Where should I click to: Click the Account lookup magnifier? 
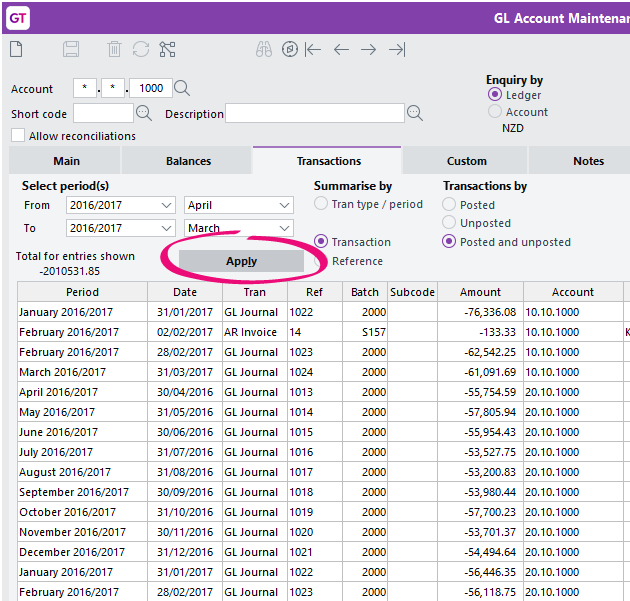click(182, 89)
